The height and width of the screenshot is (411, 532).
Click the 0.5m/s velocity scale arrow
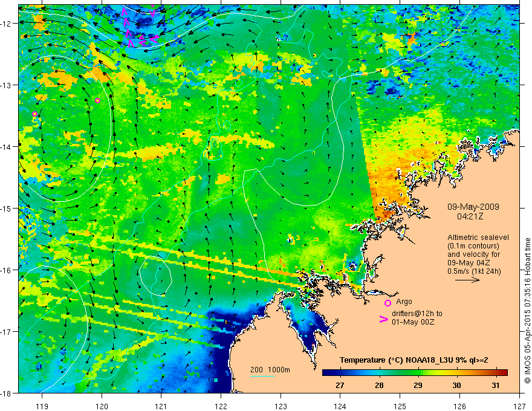(467, 280)
